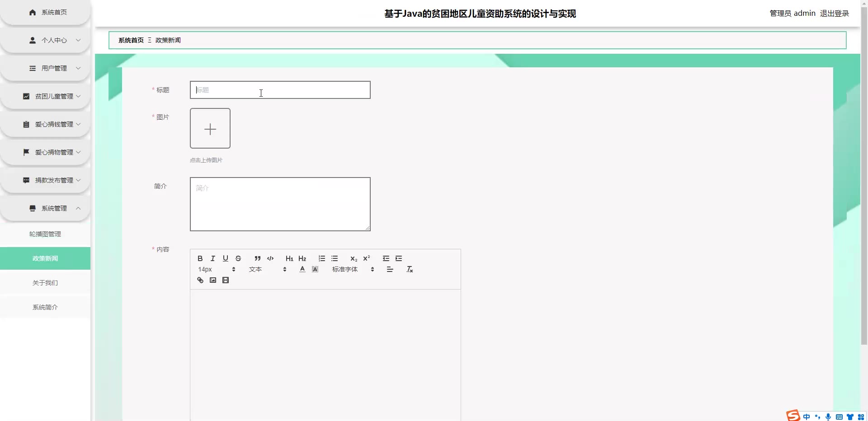Open the 文本 heading style dropdown
The width and height of the screenshot is (868, 421).
pyautogui.click(x=268, y=269)
